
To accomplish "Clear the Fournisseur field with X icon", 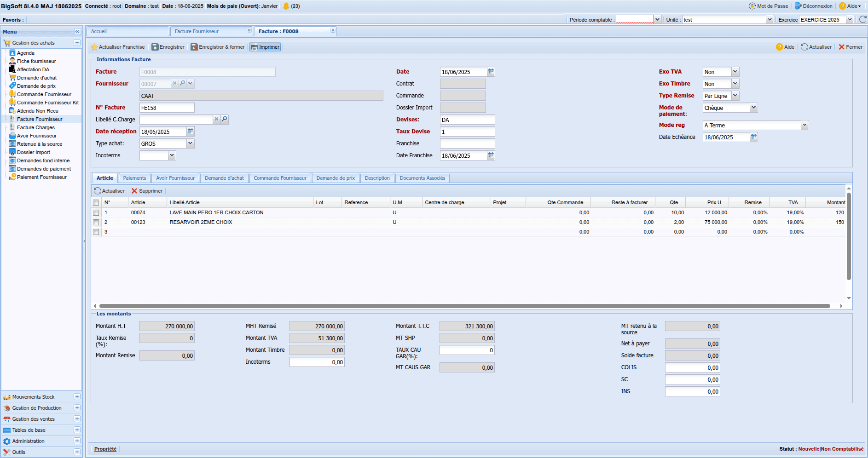I will [x=174, y=83].
